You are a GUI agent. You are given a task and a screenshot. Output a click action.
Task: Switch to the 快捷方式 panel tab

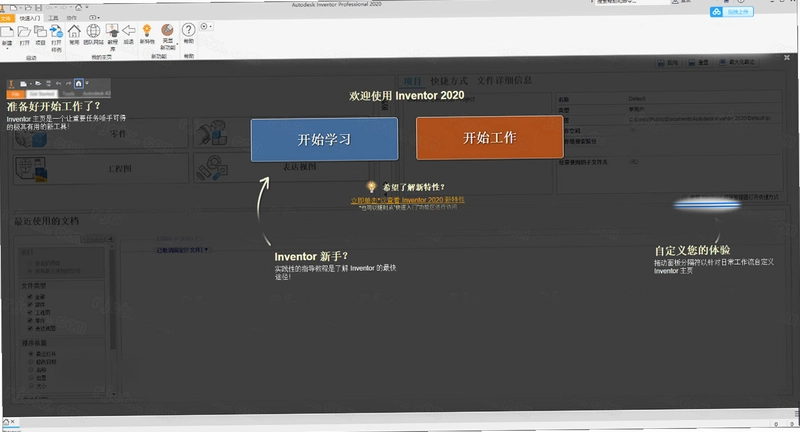[x=449, y=81]
